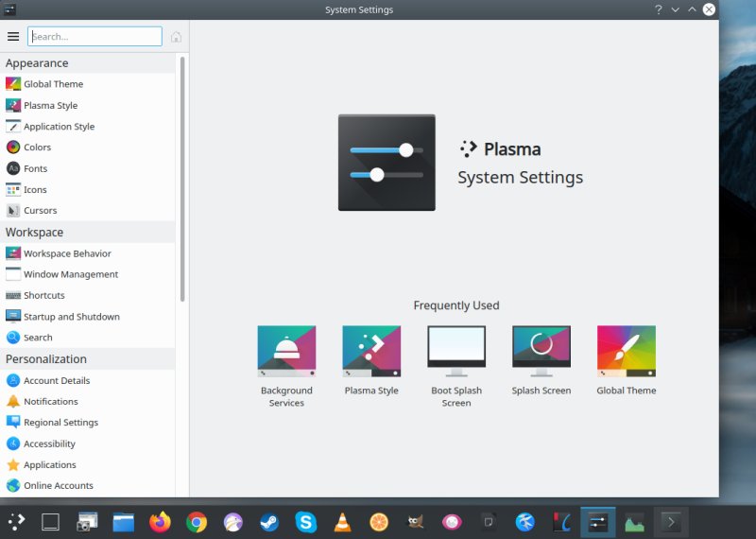756x539 pixels.
Task: Select Plasma Style in the Appearance list
Action: [50, 106]
